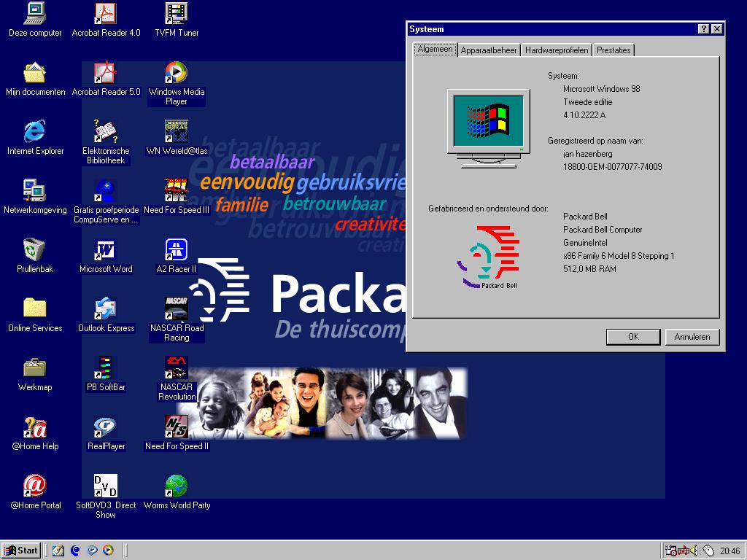Open the NASCAR Road Racing icon
This screenshot has width=747, height=560.
click(x=176, y=309)
